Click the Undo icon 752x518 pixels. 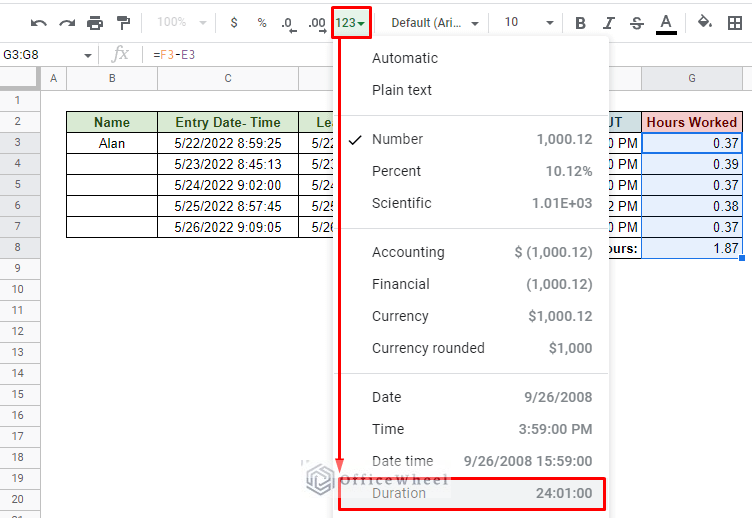point(38,23)
